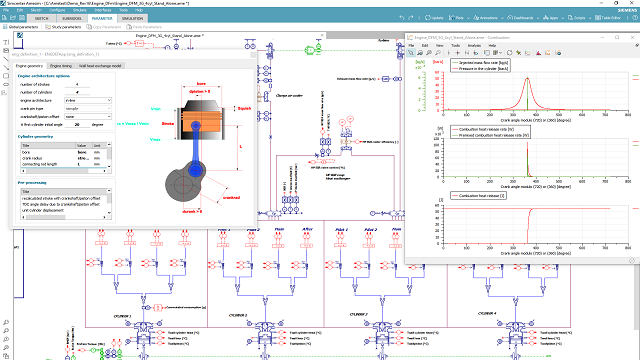Screen dimensions: 640x360
Task: Click the new file icon in main toolbar
Action: click(x=4, y=18)
